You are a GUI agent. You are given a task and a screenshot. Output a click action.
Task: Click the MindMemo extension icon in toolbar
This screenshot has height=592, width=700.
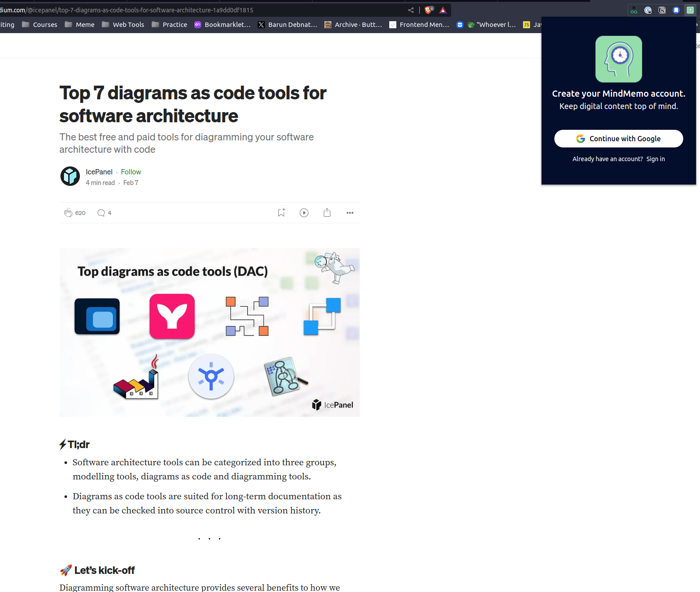point(690,10)
